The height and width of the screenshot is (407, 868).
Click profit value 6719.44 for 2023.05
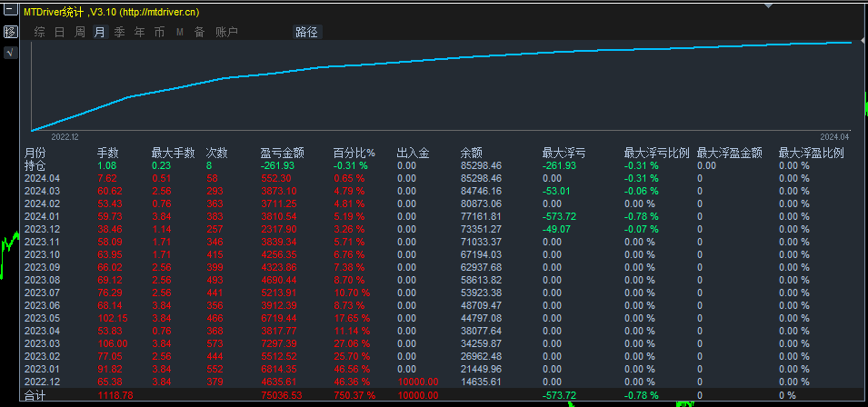coord(277,318)
